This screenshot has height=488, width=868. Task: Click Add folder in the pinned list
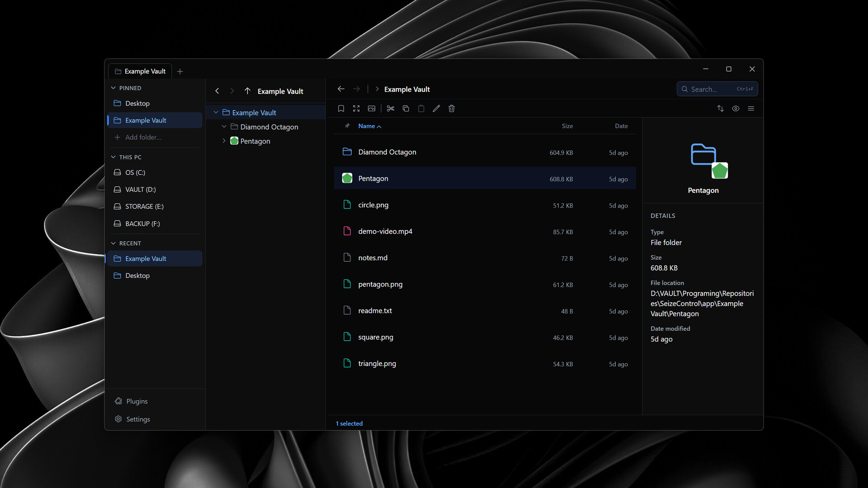click(143, 137)
